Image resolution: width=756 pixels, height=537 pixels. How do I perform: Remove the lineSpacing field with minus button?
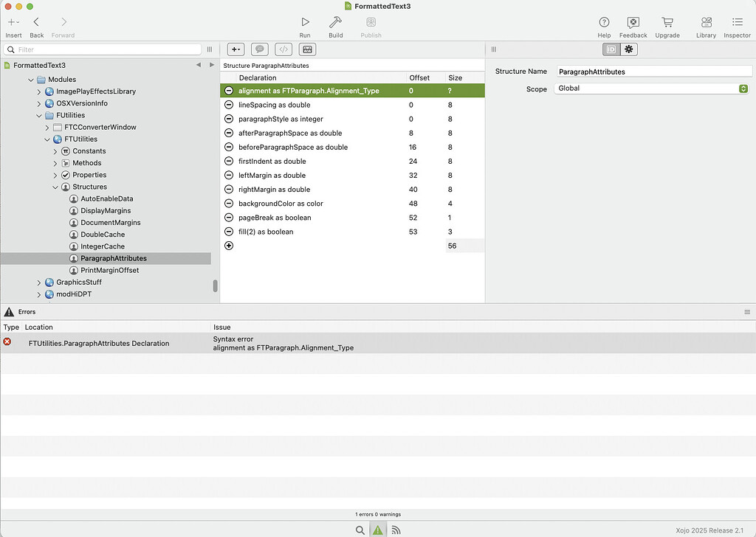click(x=229, y=105)
